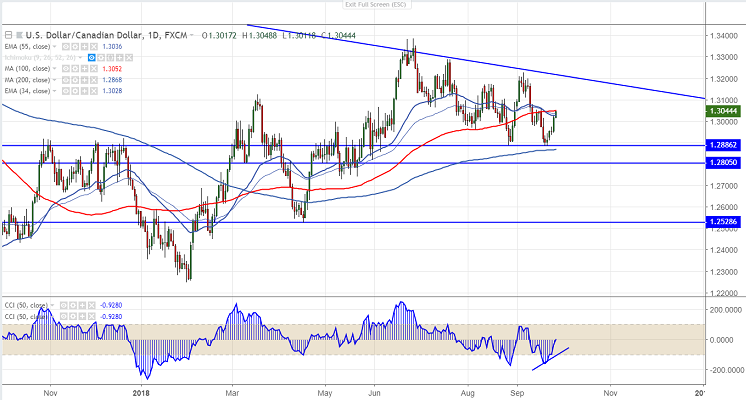746x400 pixels.
Task: Open settings gear for EMA (34, close)
Action: 75,91
